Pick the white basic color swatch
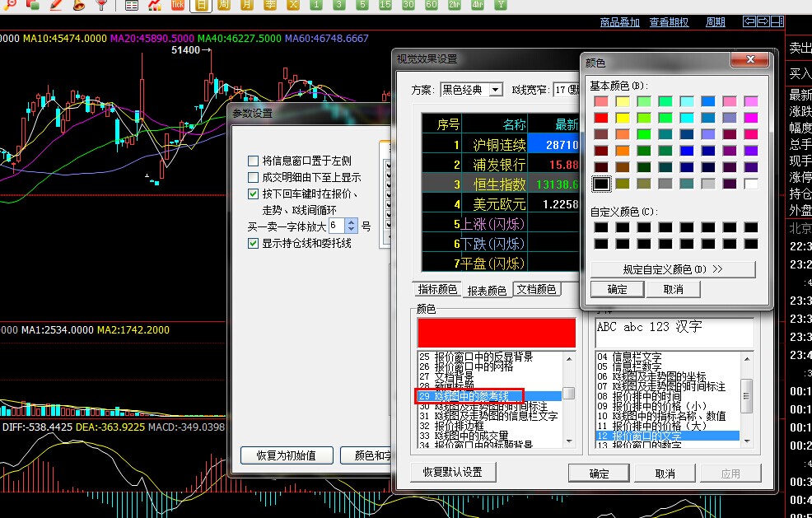Viewport: 812px width, 518px height. tap(750, 184)
